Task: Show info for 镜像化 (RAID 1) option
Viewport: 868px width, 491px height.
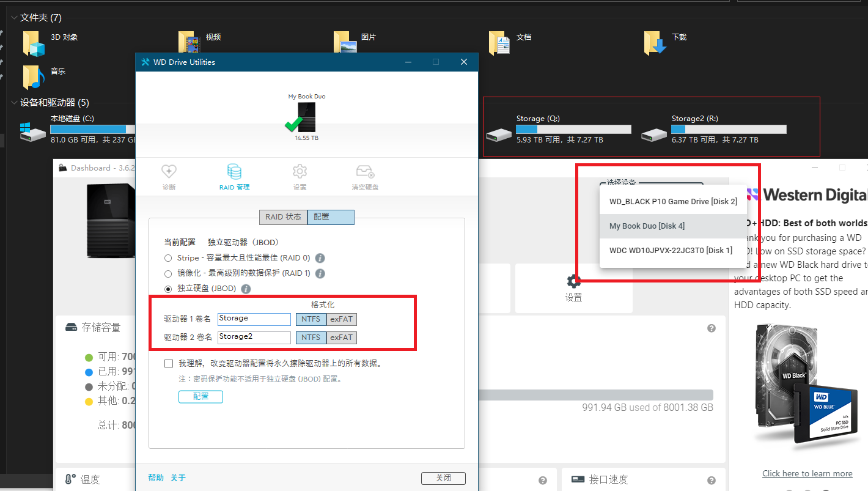Action: click(320, 274)
